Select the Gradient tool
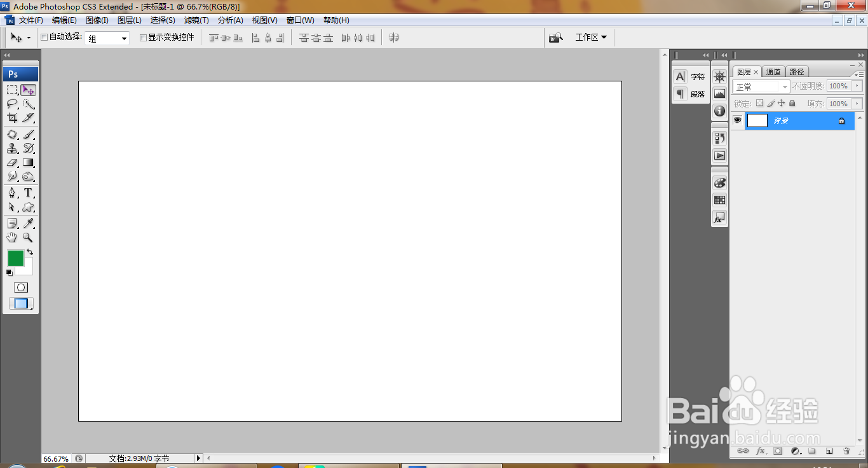 click(x=29, y=163)
